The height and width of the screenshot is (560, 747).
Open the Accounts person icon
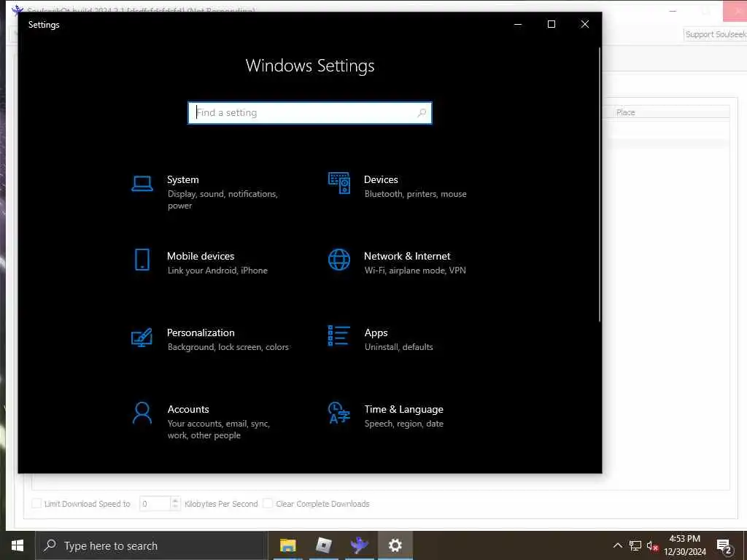point(142,413)
